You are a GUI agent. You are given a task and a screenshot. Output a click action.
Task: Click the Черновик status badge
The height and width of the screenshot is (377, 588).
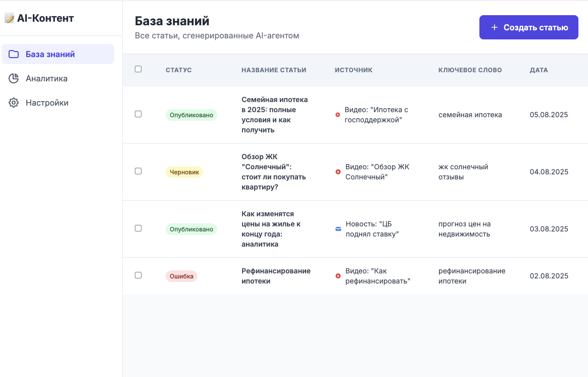pos(184,172)
